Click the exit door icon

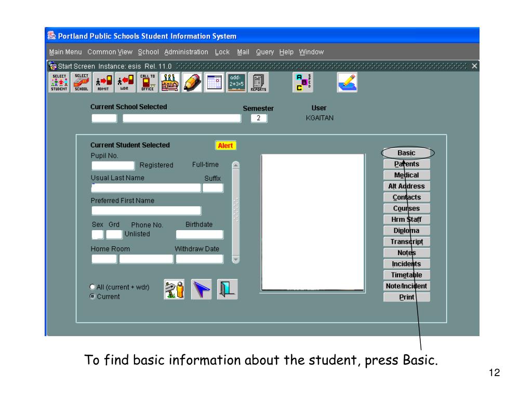coord(228,289)
